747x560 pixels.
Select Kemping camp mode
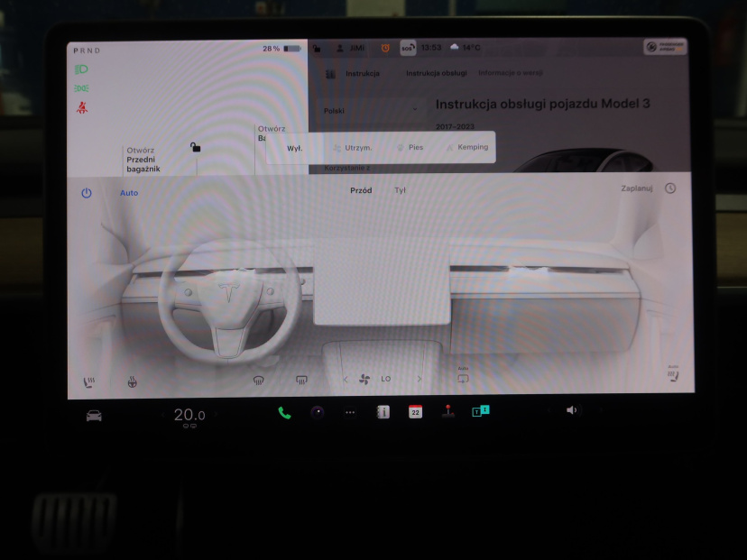[x=467, y=147]
